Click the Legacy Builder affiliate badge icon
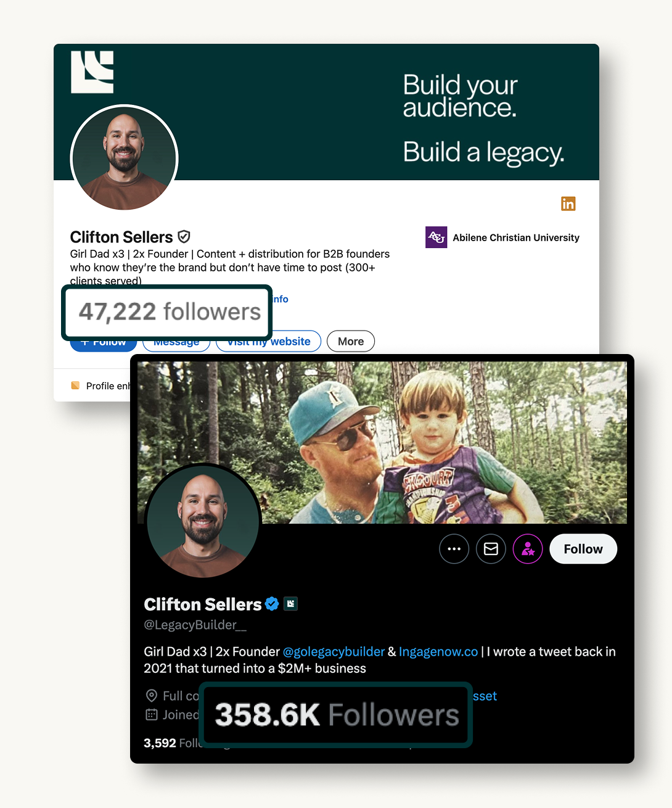Screen dimensions: 672x808 (x=290, y=604)
